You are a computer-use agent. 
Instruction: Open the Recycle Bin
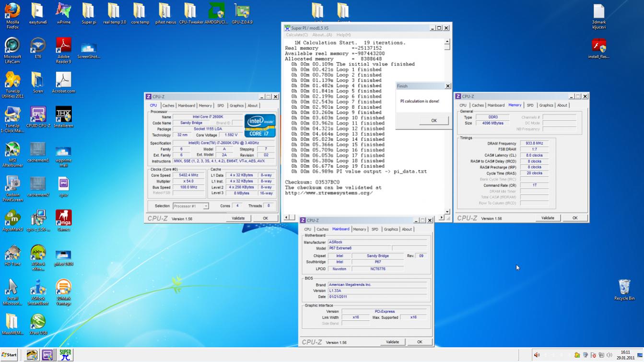(x=624, y=288)
